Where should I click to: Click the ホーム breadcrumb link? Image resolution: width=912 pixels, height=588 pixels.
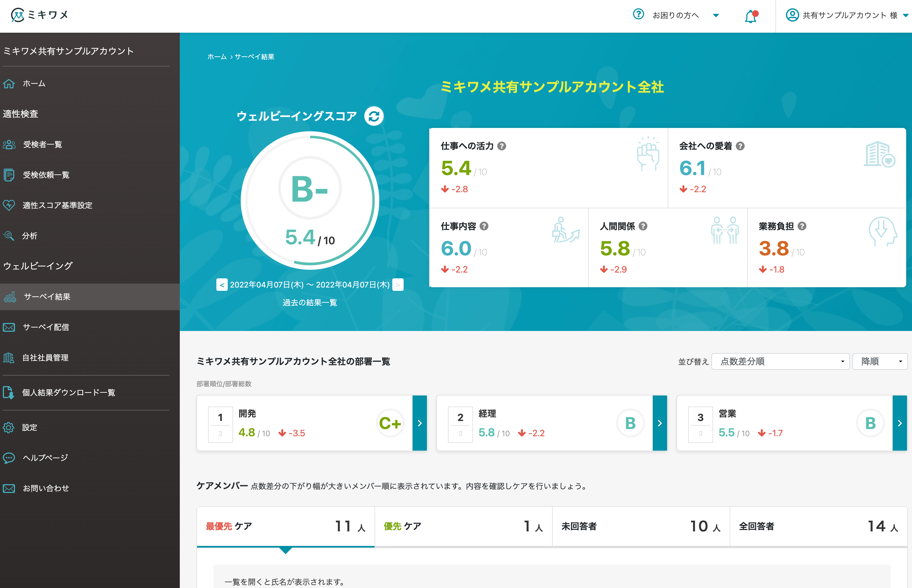click(x=217, y=57)
